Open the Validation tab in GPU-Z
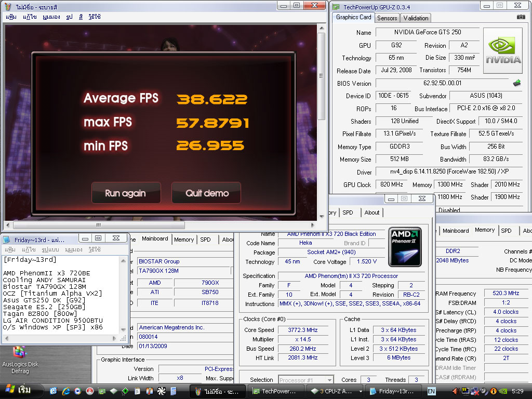Image resolution: width=532 pixels, height=399 pixels. point(416,18)
